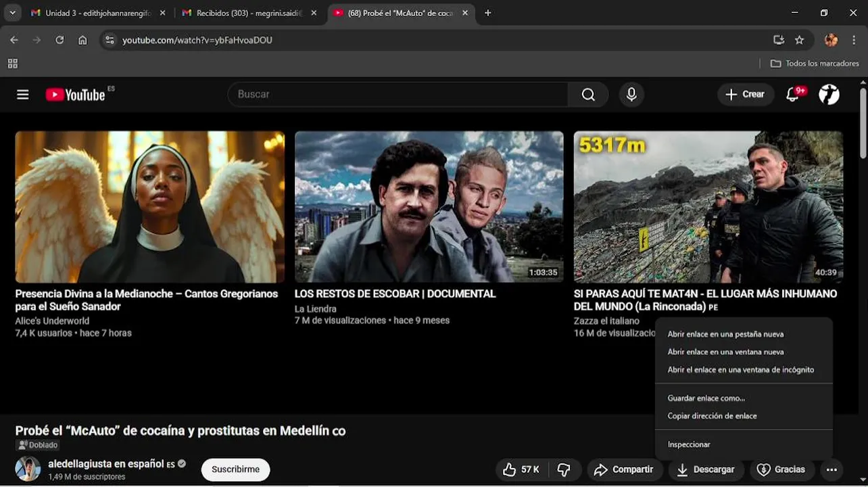Click the search magnifier button
Screen dimensions: 868x487
[x=588, y=95]
